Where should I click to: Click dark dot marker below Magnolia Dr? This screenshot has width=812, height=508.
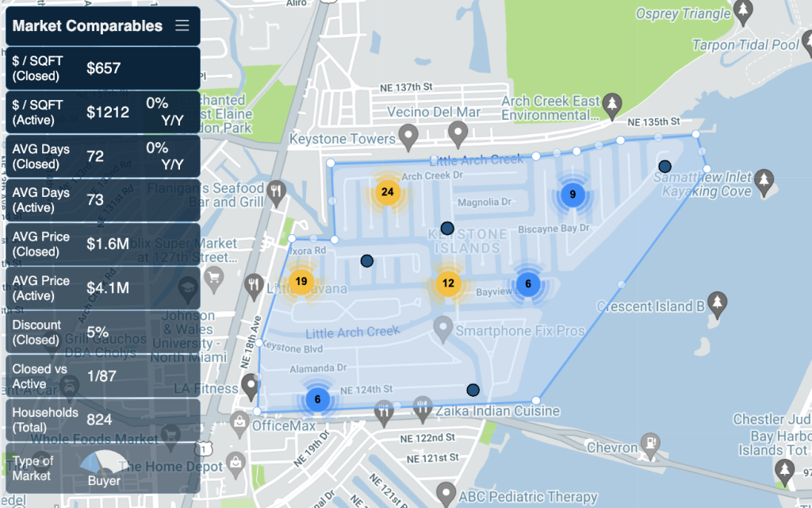pos(447,228)
